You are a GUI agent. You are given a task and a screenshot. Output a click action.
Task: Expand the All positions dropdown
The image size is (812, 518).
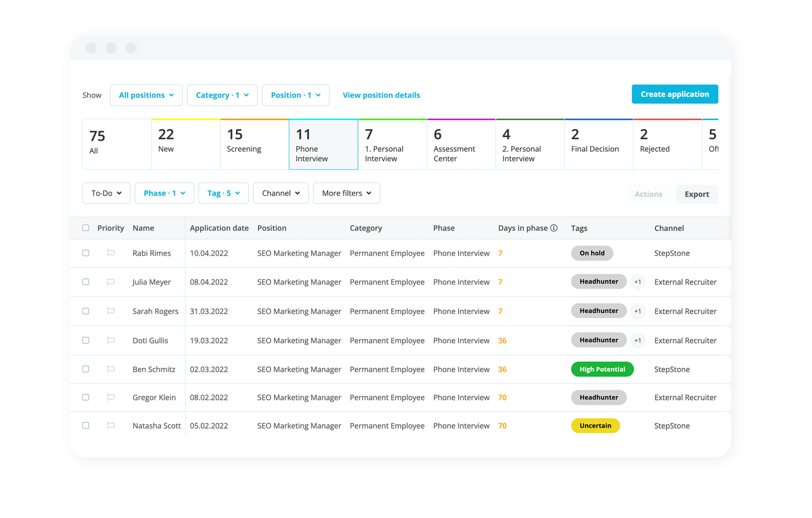pyautogui.click(x=146, y=95)
